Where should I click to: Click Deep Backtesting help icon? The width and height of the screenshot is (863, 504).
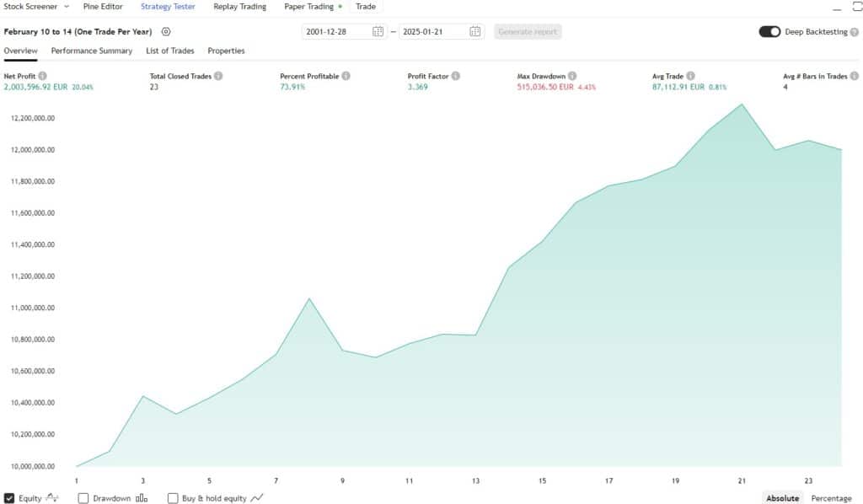tap(855, 32)
